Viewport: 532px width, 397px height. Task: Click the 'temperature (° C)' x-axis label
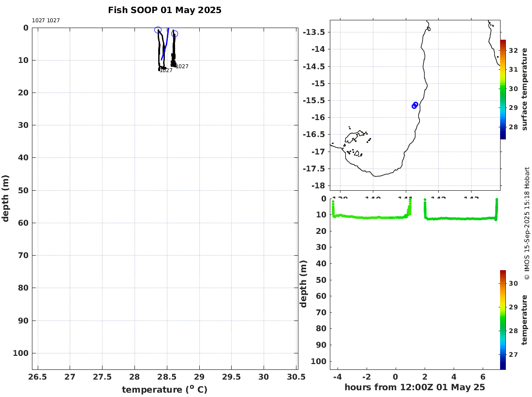(164, 389)
